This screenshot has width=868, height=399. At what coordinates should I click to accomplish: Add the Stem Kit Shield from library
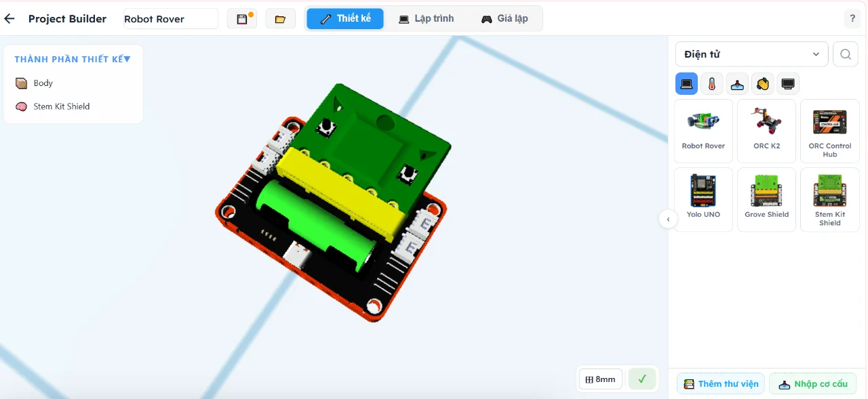click(829, 199)
